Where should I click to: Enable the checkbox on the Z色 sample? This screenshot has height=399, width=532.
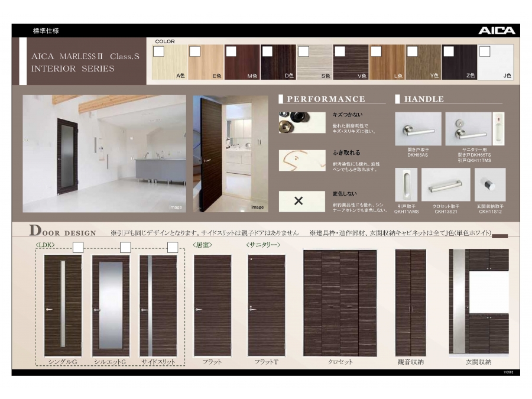click(x=449, y=51)
